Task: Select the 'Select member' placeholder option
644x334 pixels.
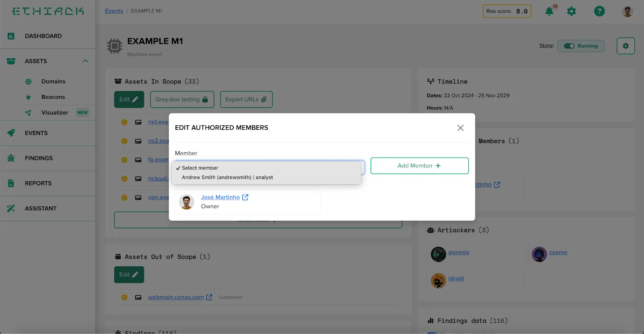Action: pyautogui.click(x=200, y=168)
